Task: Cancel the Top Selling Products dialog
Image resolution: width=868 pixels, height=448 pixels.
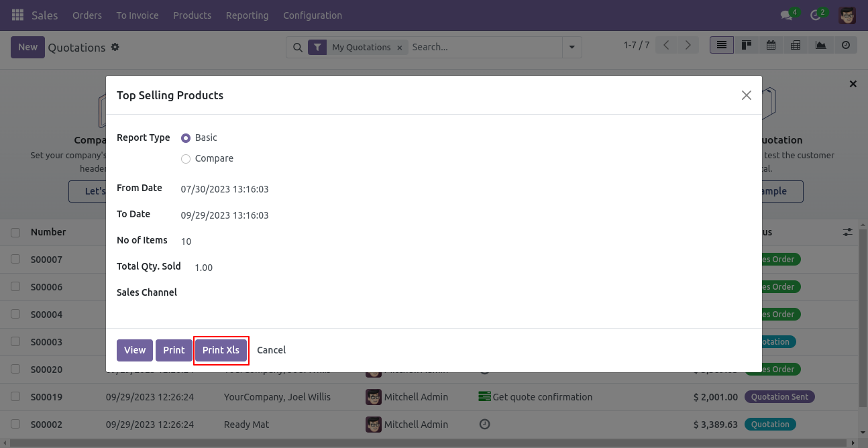Action: coord(271,350)
